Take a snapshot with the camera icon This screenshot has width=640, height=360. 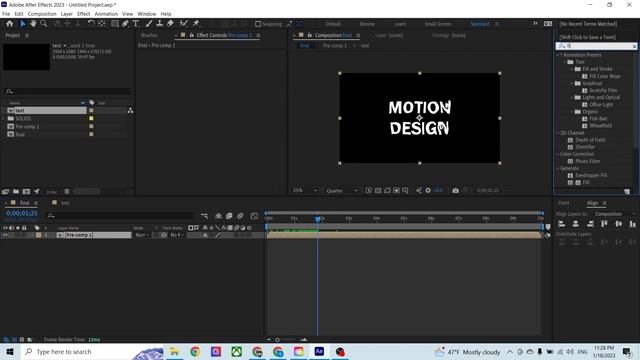point(456,191)
